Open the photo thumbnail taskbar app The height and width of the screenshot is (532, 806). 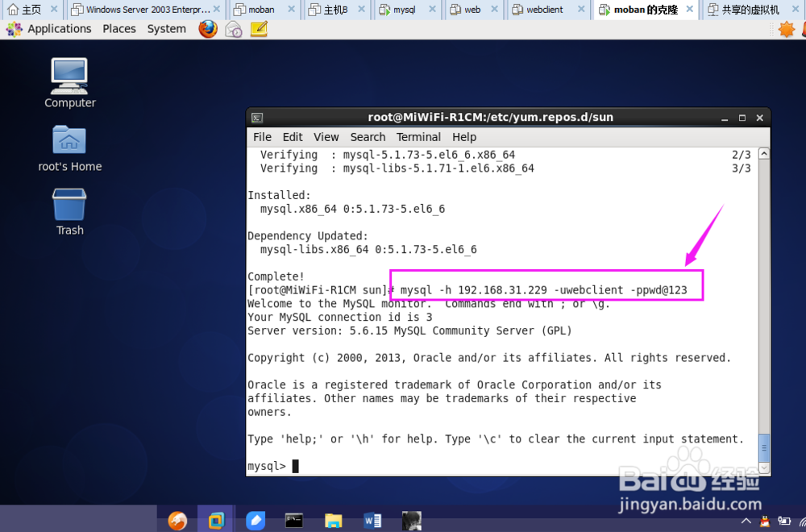point(412,521)
